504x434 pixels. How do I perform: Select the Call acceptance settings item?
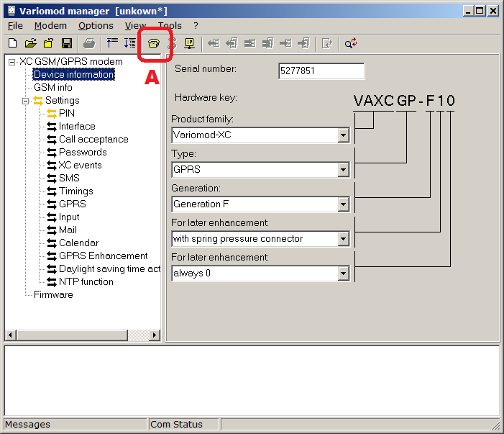[x=93, y=139]
